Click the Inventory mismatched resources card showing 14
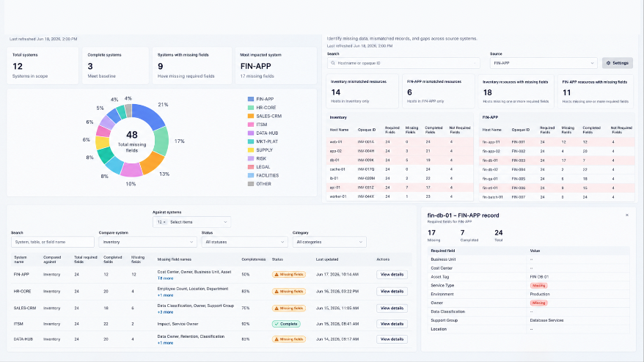644x362 pixels. click(x=362, y=91)
